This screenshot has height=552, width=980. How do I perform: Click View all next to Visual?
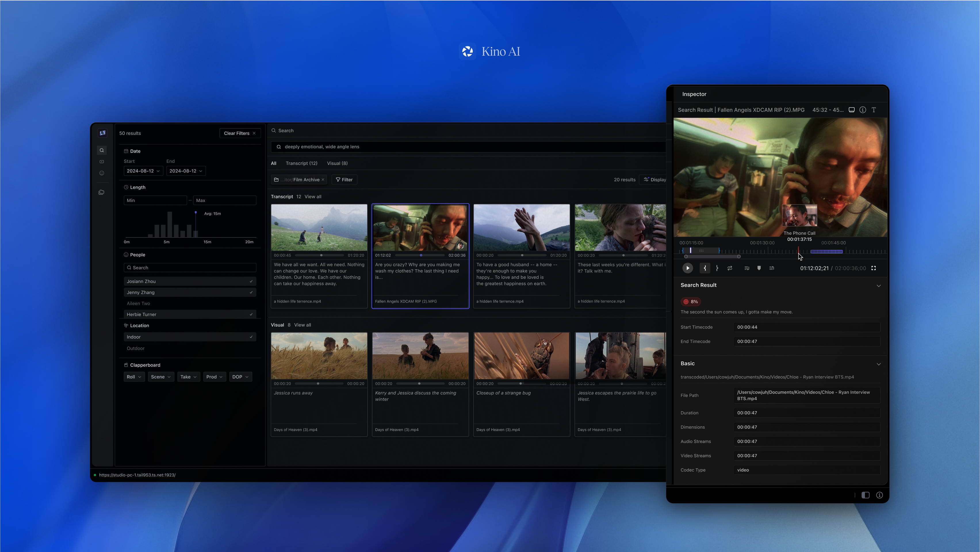pos(303,325)
